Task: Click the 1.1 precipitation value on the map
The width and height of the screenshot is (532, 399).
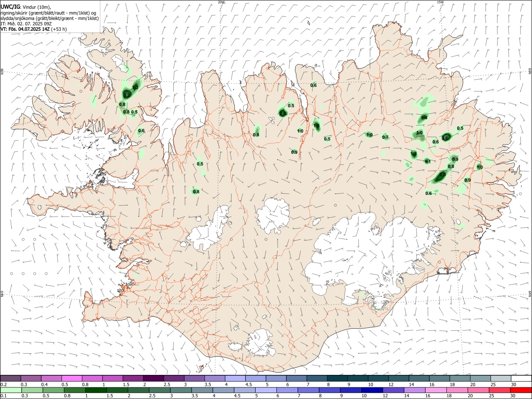Action: [428, 162]
